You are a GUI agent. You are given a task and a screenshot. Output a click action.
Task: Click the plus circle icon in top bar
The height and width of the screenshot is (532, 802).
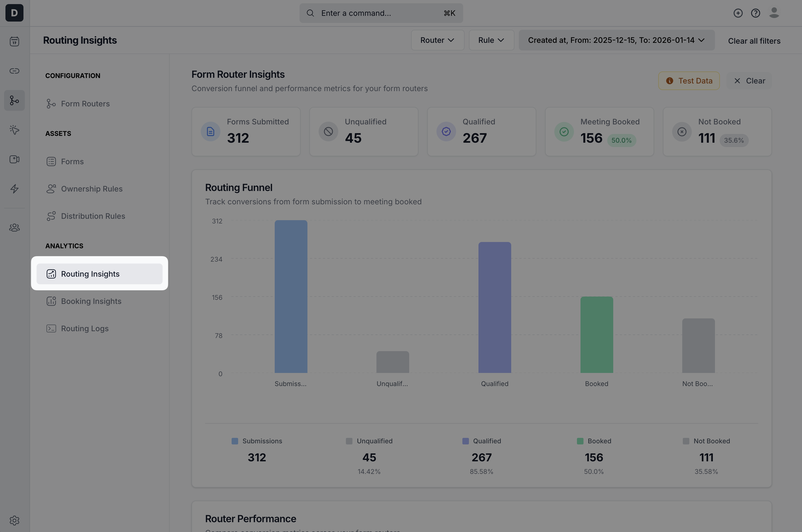click(x=738, y=13)
